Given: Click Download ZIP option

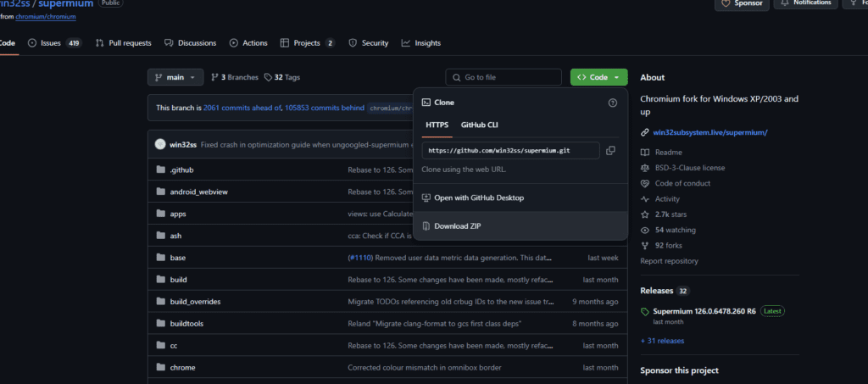Looking at the screenshot, I should pyautogui.click(x=520, y=225).
